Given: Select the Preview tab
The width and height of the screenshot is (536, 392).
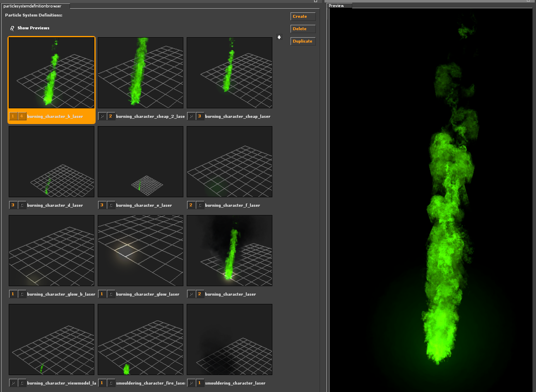Looking at the screenshot, I should (339, 6).
